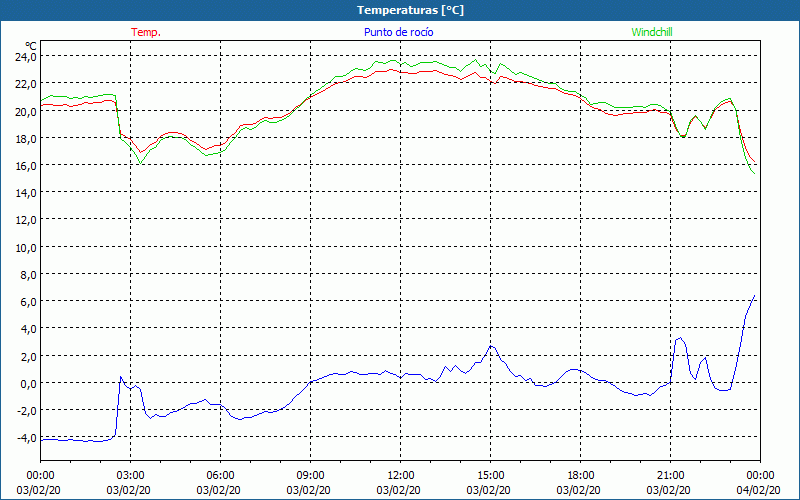Click the '8,0' y-axis value
This screenshot has width=800, height=500.
click(28, 274)
